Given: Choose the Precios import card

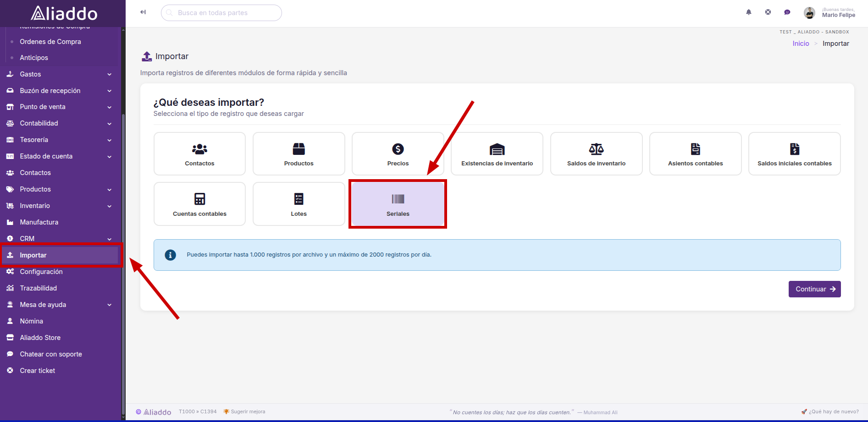Looking at the screenshot, I should pyautogui.click(x=398, y=154).
